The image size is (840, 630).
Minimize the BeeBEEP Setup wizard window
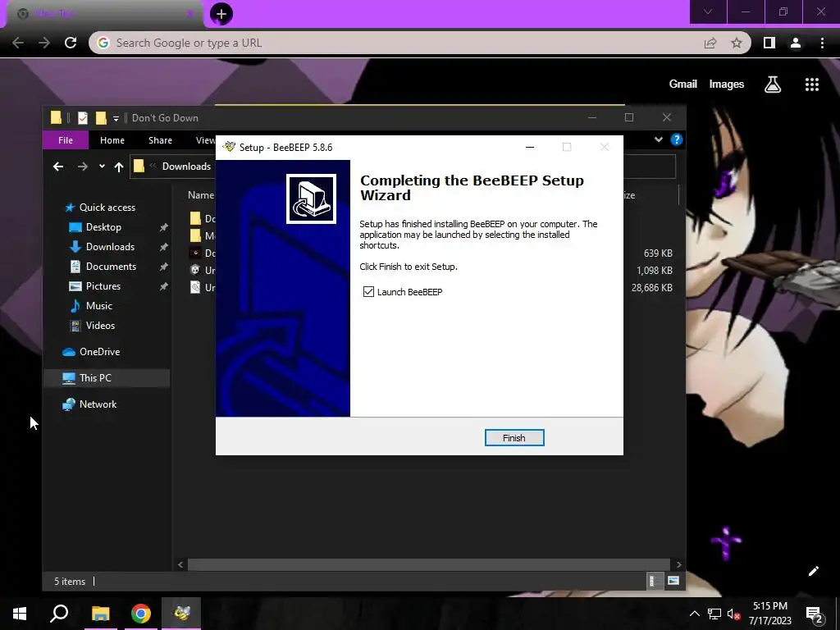530,147
